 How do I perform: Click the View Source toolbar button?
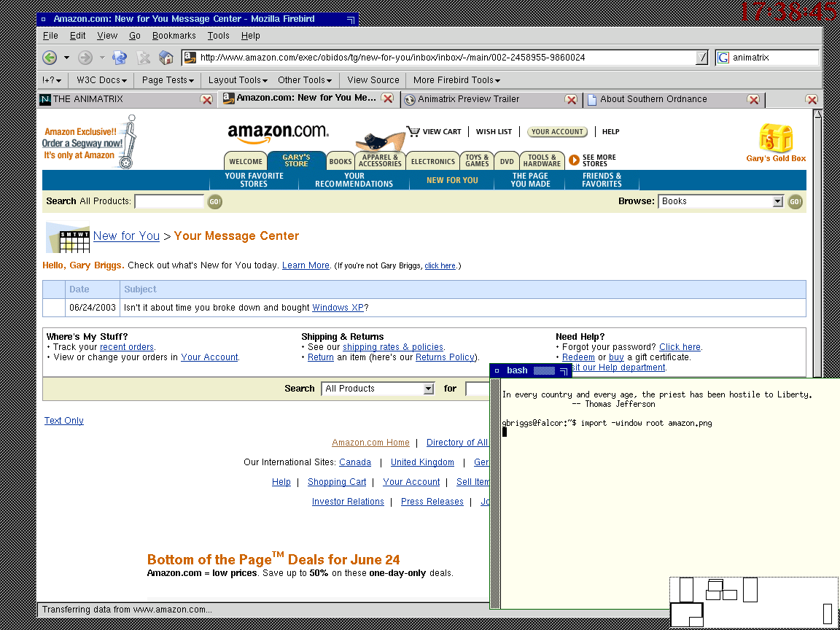373,80
